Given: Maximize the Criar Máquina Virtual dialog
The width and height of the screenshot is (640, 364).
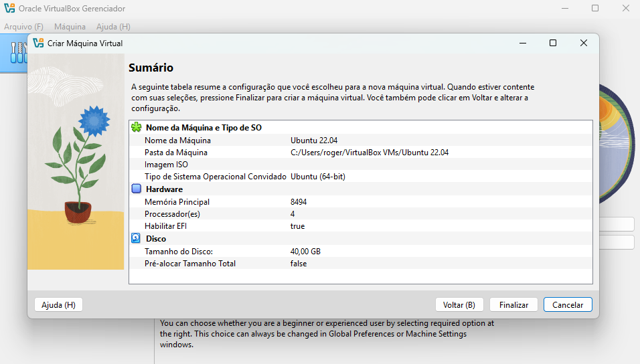Looking at the screenshot, I should 553,43.
